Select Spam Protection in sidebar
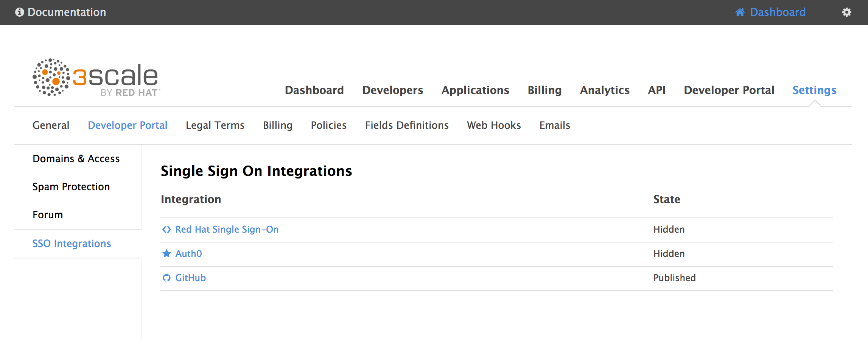 pyautogui.click(x=71, y=186)
